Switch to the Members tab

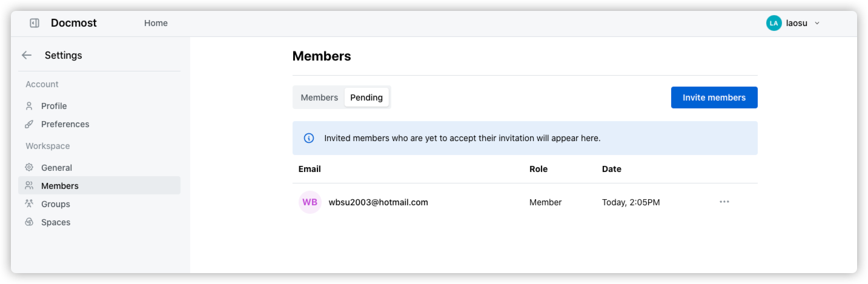[x=319, y=97]
